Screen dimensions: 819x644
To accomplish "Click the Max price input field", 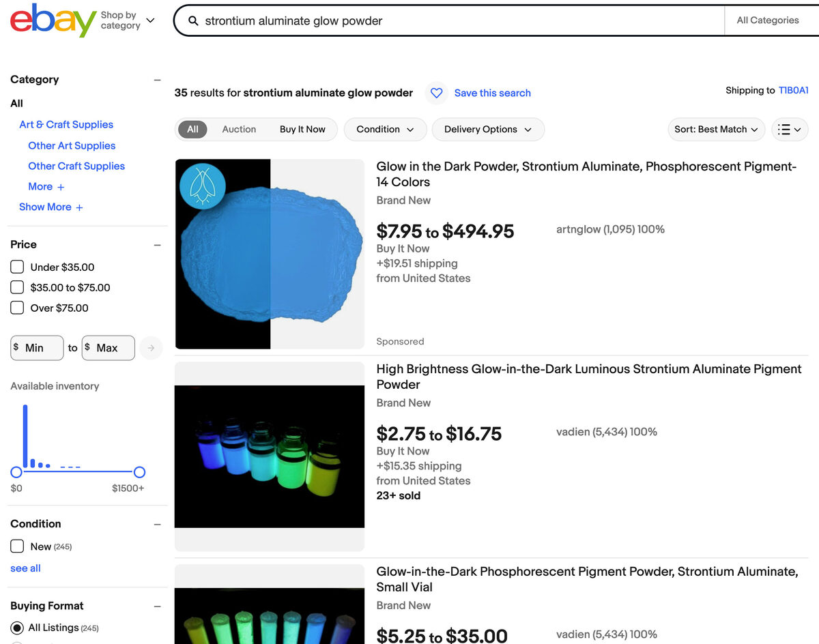I will [109, 348].
